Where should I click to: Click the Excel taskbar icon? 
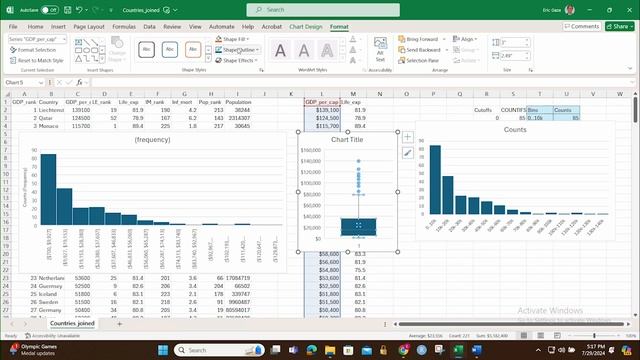[458, 350]
